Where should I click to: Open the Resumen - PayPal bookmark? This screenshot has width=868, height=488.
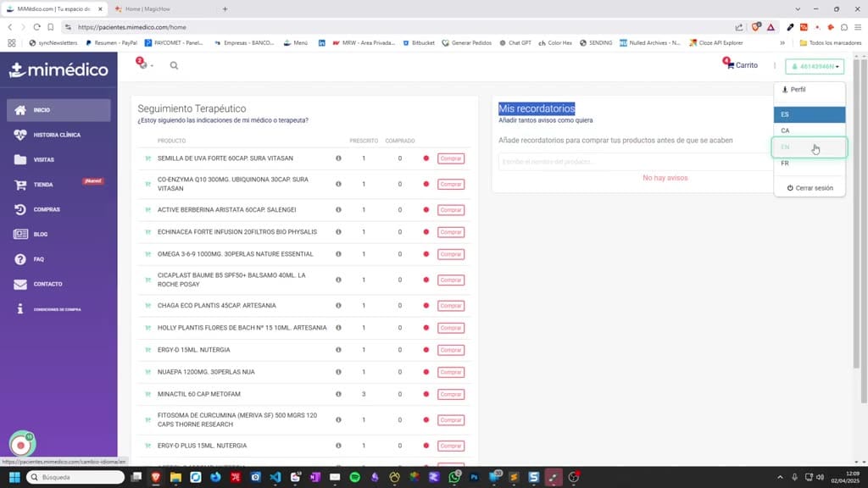click(111, 42)
